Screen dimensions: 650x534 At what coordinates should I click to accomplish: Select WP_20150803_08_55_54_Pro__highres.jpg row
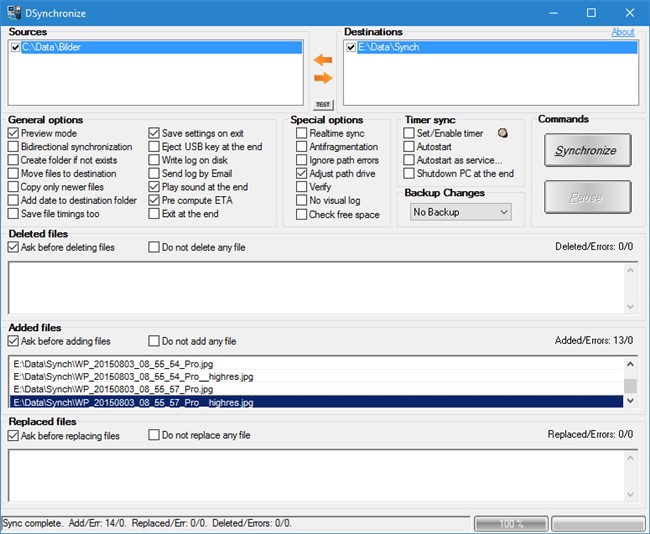tap(316, 376)
